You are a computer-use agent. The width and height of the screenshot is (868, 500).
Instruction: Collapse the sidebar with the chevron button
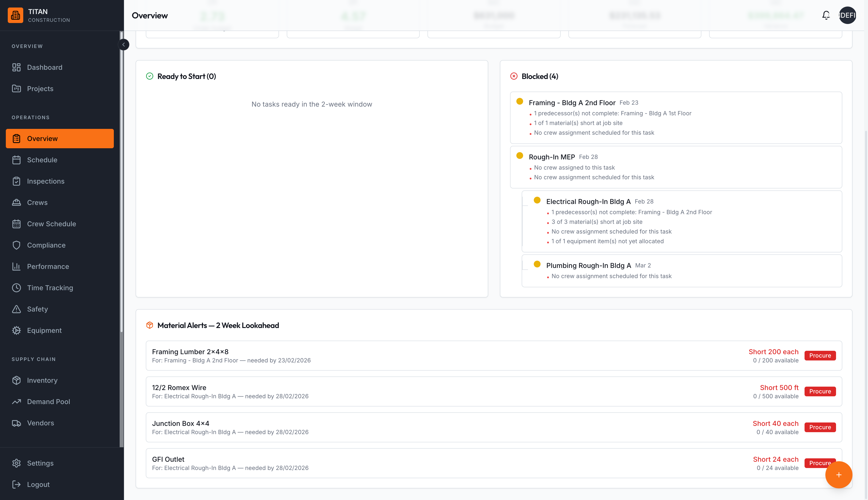click(124, 45)
